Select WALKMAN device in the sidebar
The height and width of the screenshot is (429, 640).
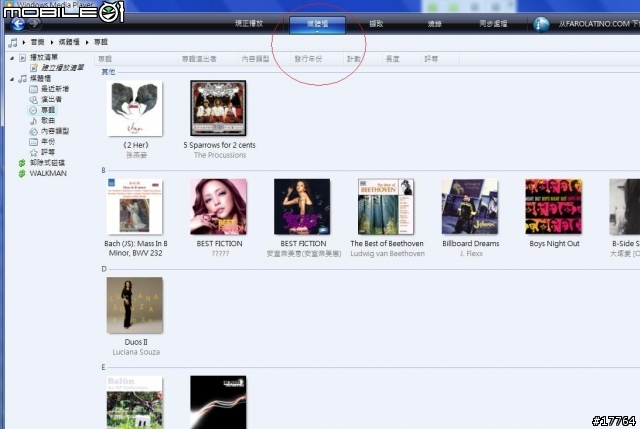click(48, 173)
